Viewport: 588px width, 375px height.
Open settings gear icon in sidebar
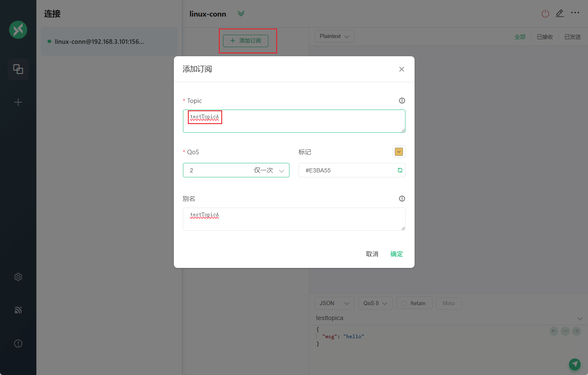click(18, 277)
